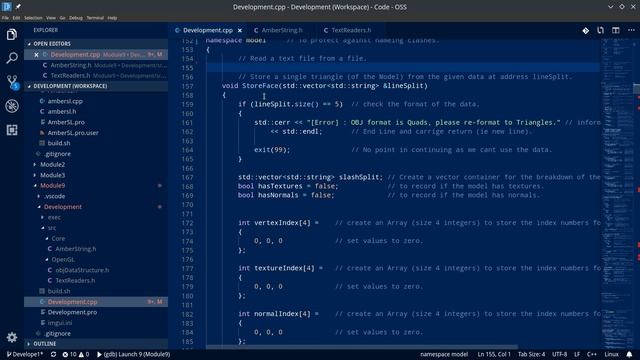Open the View menu
This screenshot has width=640, height=360.
tap(51, 18)
